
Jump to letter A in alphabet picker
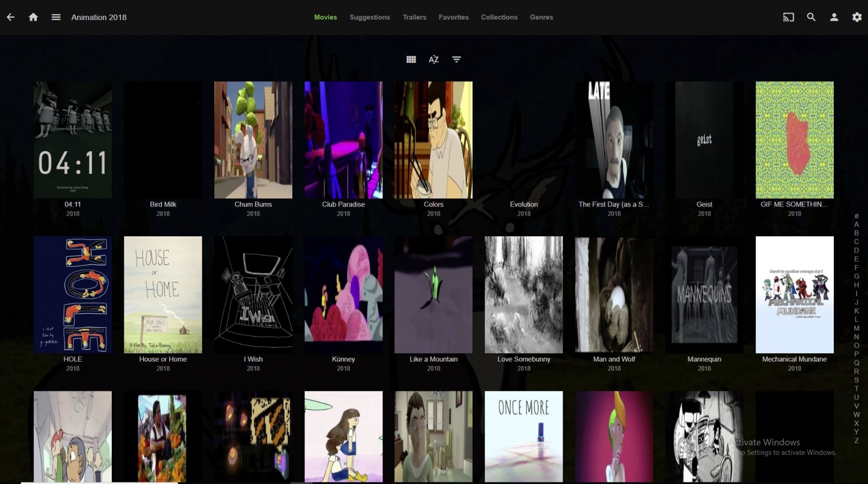(x=857, y=224)
